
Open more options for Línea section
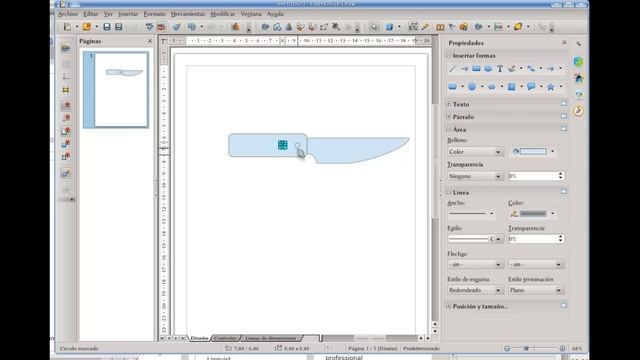(x=564, y=192)
